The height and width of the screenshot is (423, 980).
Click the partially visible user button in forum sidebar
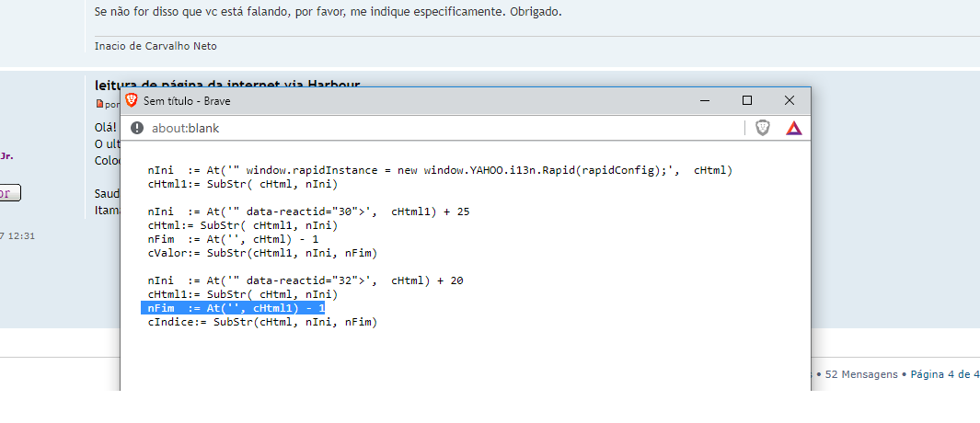coord(10,193)
